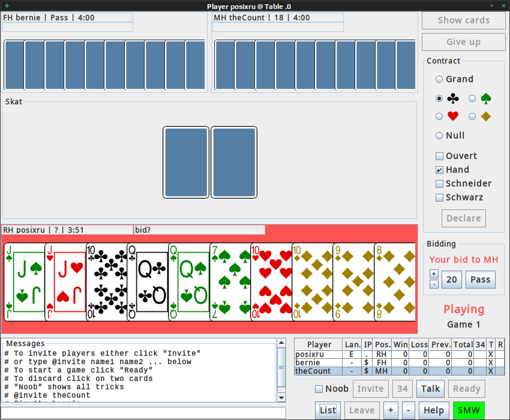Select the posixru row in player table
The height and width of the screenshot is (420, 510).
pos(400,354)
